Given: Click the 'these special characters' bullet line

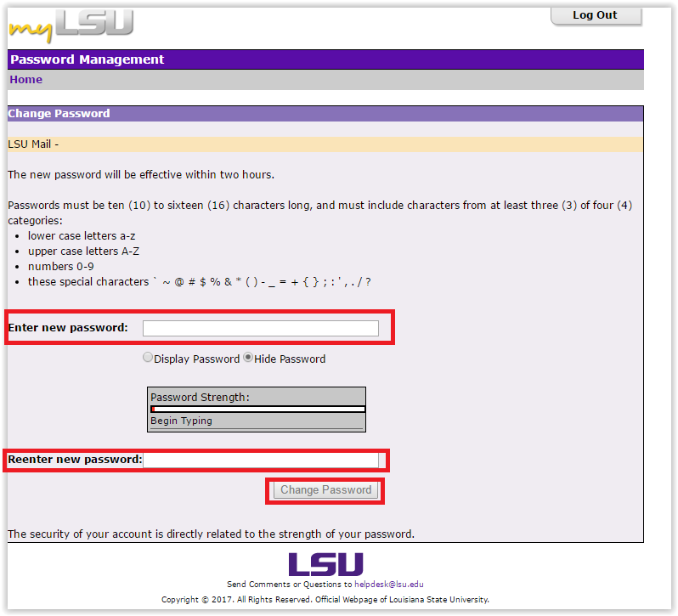Looking at the screenshot, I should pos(200,282).
